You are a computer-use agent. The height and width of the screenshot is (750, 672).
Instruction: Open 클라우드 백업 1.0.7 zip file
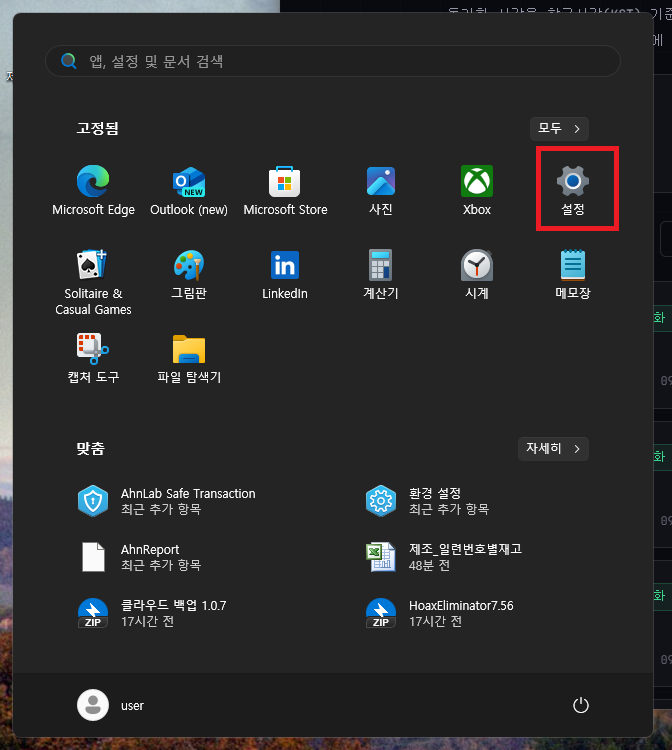(x=152, y=613)
